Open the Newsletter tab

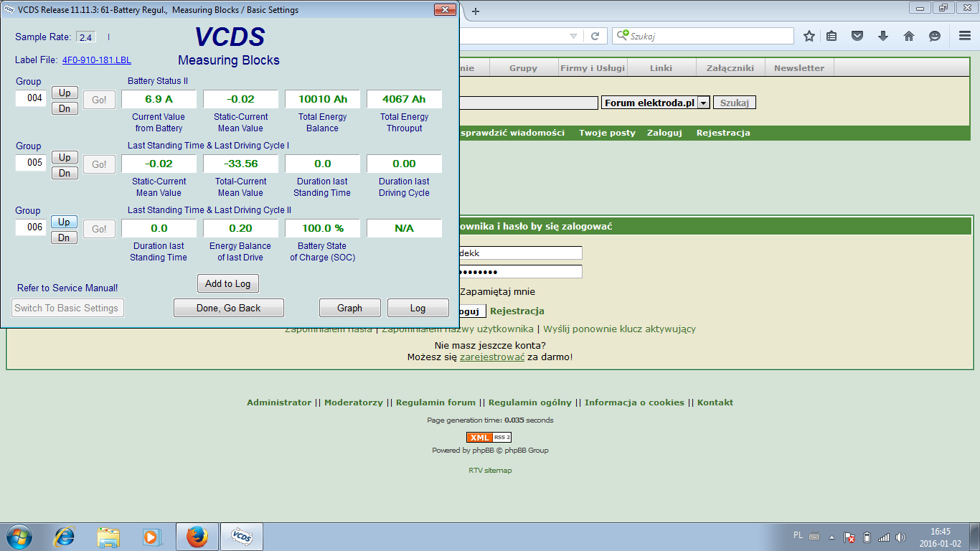(x=799, y=68)
